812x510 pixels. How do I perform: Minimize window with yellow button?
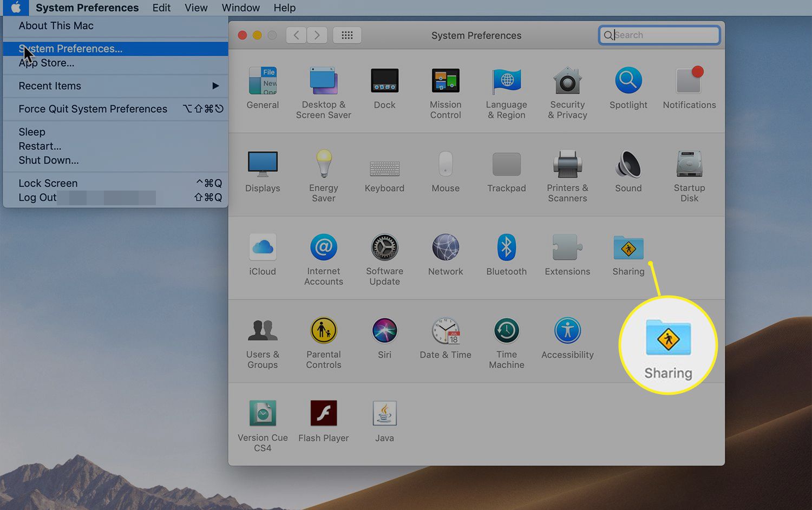click(x=257, y=35)
